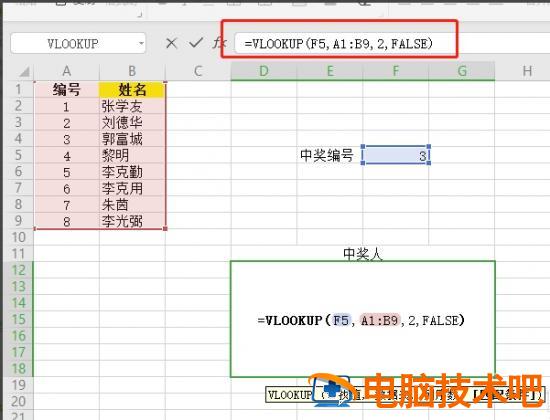
Task: Select row 3 header
Action: [18, 122]
